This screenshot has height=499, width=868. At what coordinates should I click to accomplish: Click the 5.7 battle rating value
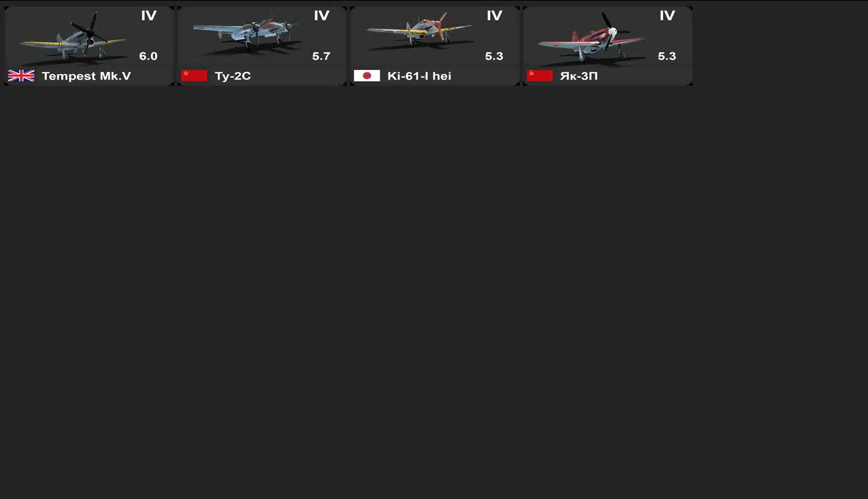(x=321, y=56)
